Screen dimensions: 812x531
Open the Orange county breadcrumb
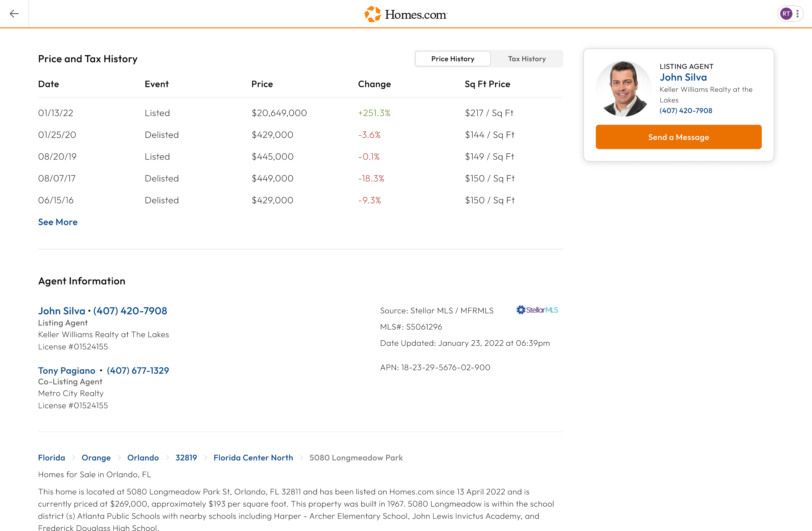click(96, 458)
